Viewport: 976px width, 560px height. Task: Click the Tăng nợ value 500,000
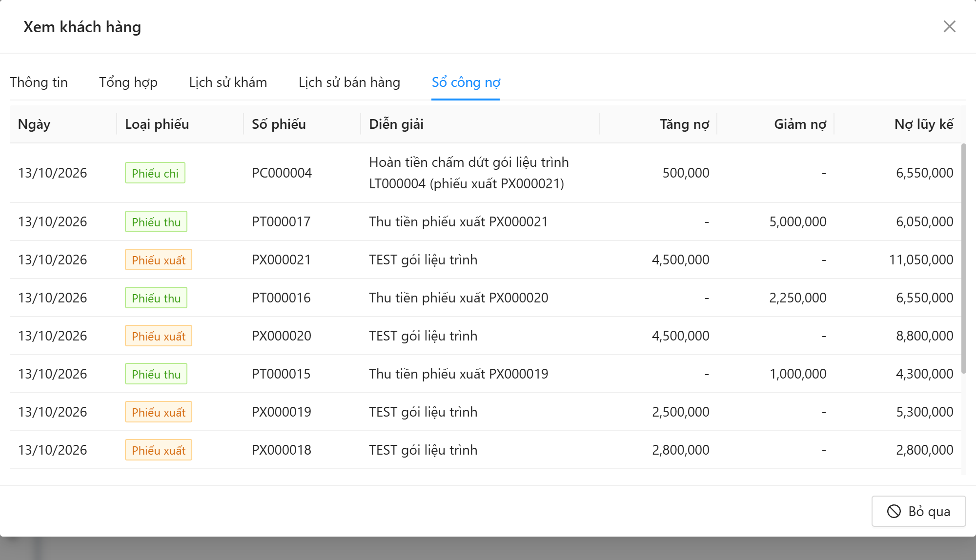point(686,173)
